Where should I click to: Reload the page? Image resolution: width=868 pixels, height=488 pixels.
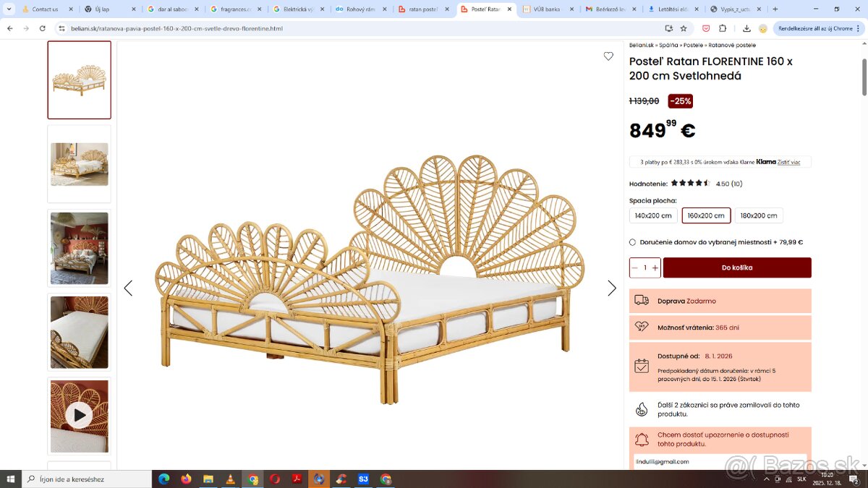[43, 28]
